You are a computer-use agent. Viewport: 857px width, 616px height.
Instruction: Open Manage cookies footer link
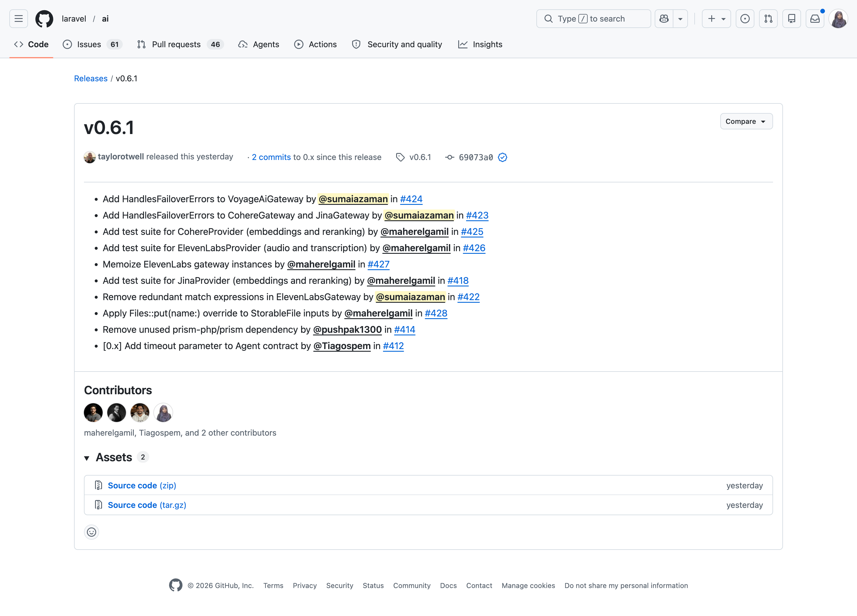pos(528,585)
